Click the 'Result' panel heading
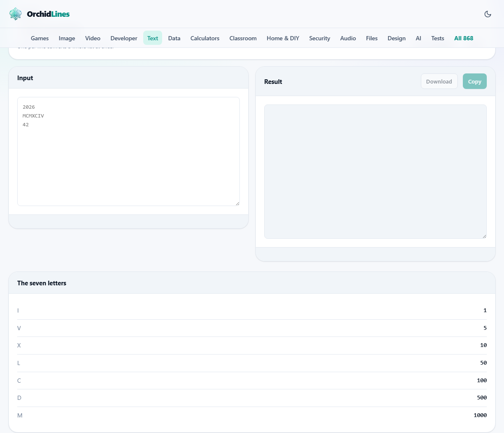Image resolution: width=504 pixels, height=433 pixels. (x=273, y=82)
